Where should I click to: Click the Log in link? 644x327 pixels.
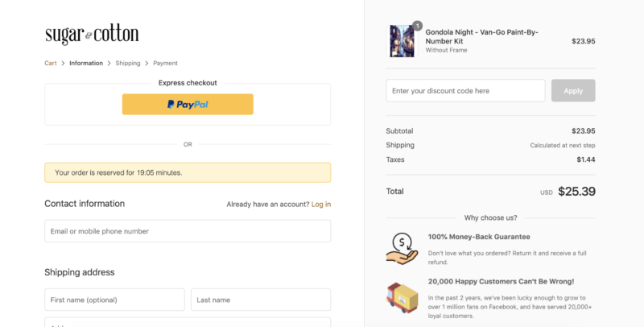click(x=321, y=205)
